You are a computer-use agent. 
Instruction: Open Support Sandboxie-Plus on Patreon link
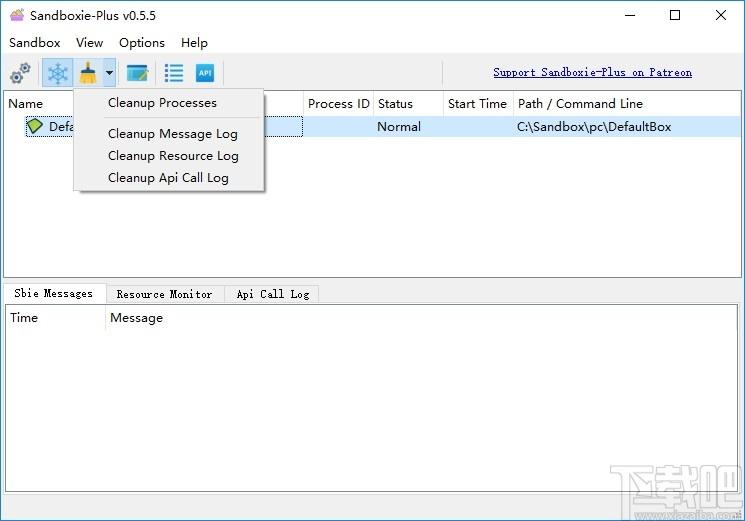point(592,72)
